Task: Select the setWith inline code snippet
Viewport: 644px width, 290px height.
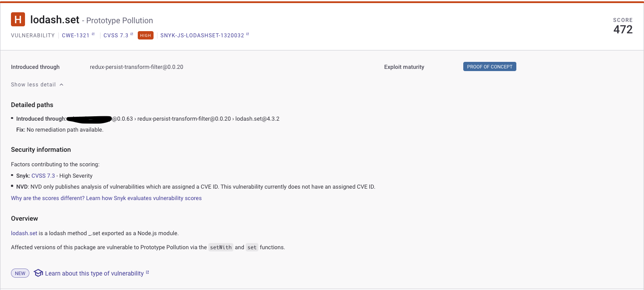Action: [221, 247]
